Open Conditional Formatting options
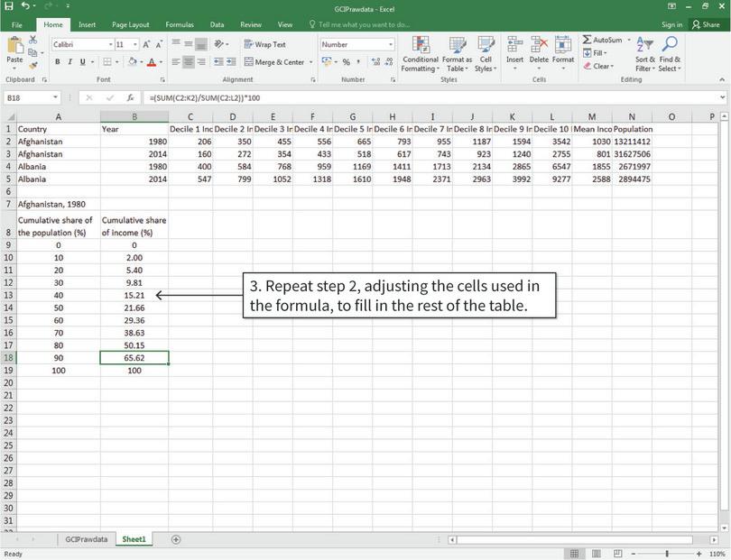Viewport: 731px width, 560px height. (x=421, y=52)
